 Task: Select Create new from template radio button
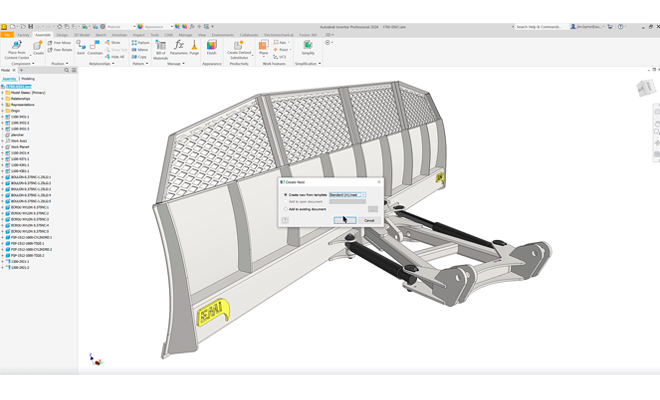286,195
